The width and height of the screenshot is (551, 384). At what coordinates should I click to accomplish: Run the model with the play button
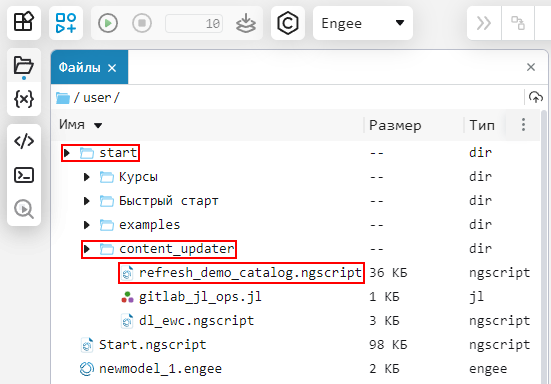click(x=108, y=23)
